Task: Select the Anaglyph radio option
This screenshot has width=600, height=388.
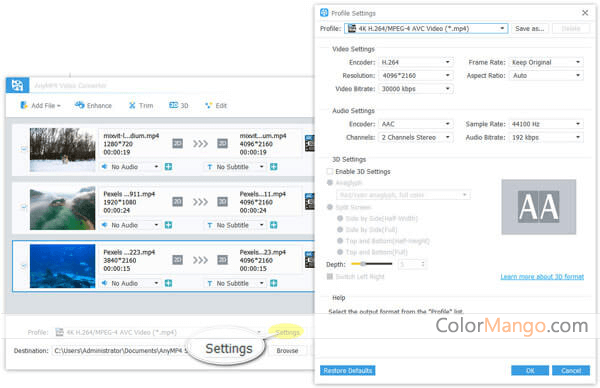Action: tap(330, 183)
